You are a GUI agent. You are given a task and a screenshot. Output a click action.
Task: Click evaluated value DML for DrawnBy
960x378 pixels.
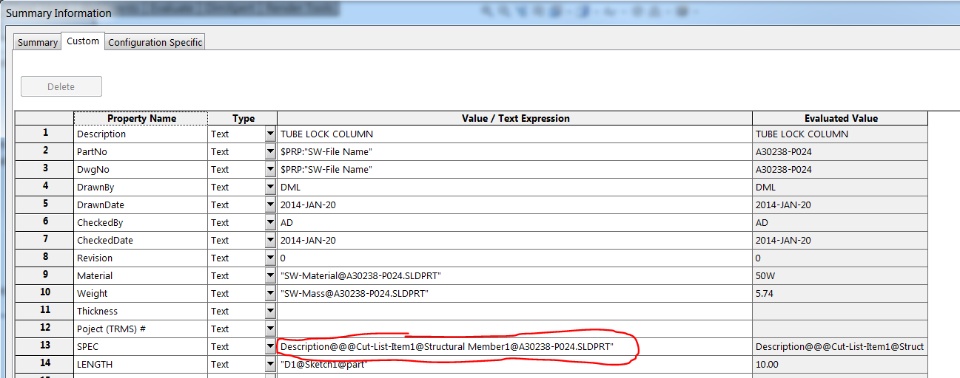coord(840,187)
